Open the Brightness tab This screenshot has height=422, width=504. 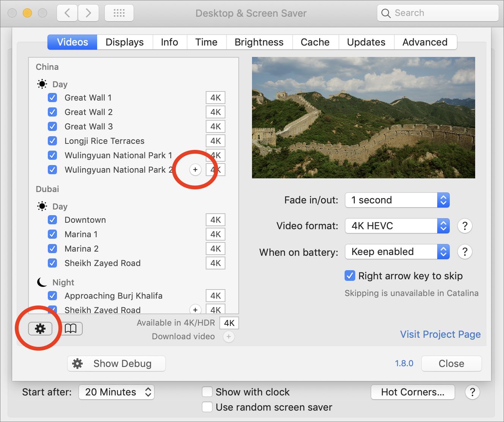pyautogui.click(x=259, y=42)
